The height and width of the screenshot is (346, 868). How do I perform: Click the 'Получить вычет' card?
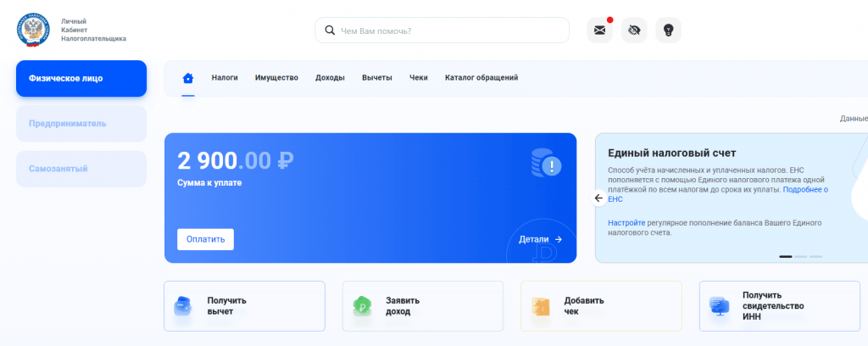pos(244,306)
